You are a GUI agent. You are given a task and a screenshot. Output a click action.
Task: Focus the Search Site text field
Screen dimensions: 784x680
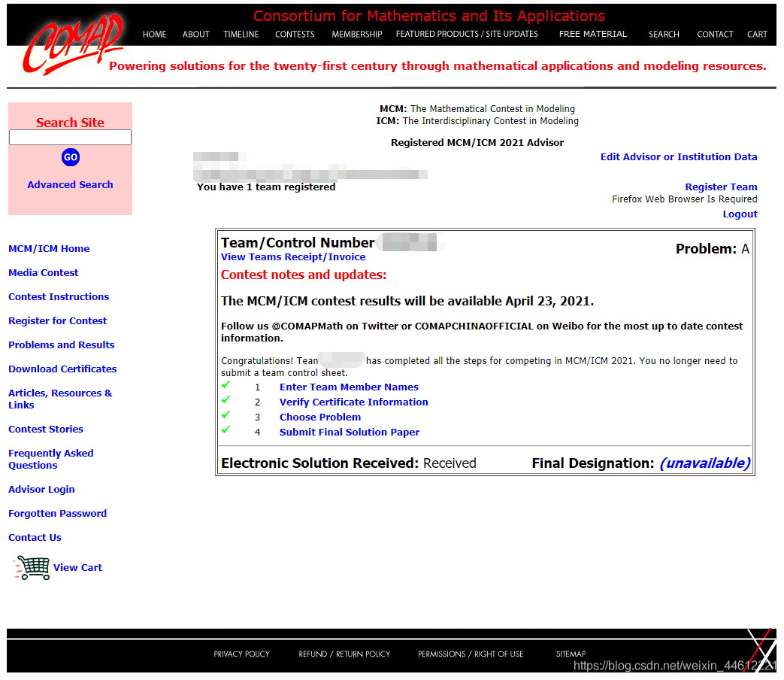click(x=71, y=138)
